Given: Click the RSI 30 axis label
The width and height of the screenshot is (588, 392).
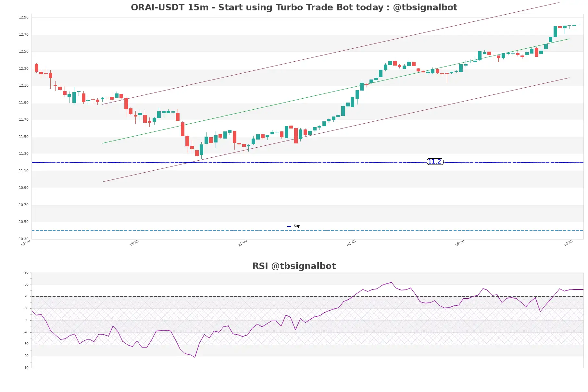Looking at the screenshot, I should coord(26,344).
